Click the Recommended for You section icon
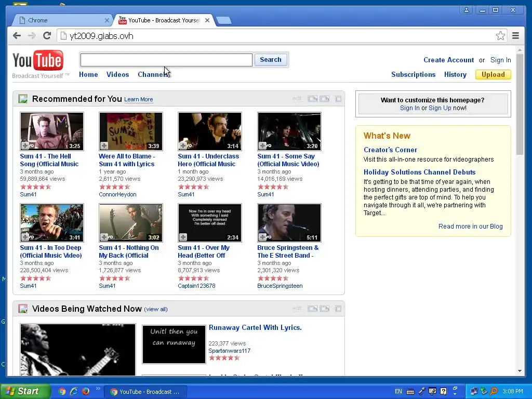 coord(23,99)
